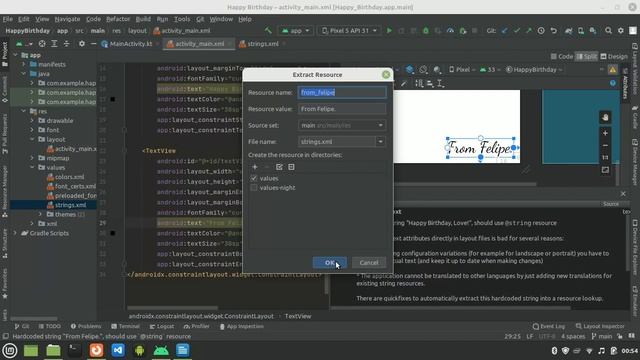Viewport: 640px width, 360px height.
Task: Switch to Code view mode
Action: [562, 57]
